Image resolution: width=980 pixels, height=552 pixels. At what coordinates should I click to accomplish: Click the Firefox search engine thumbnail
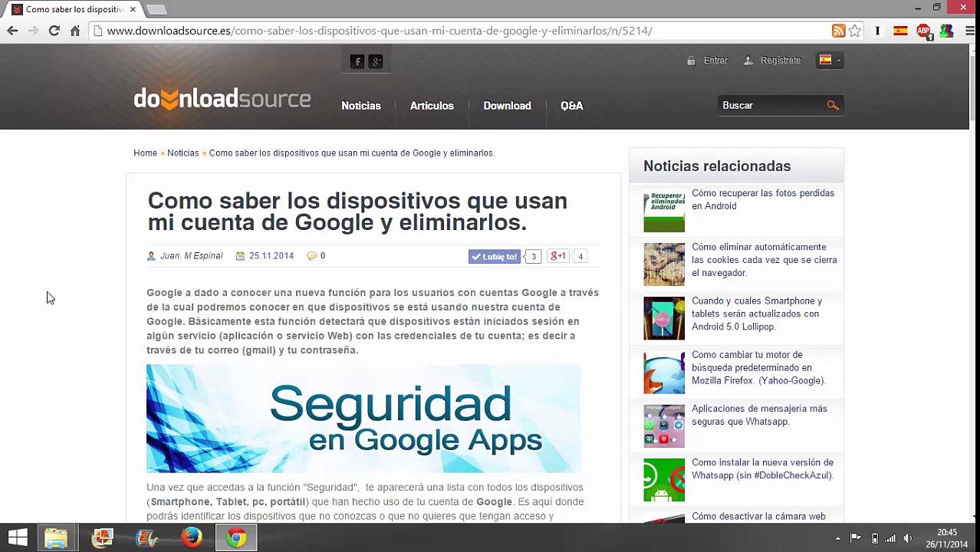tap(664, 372)
